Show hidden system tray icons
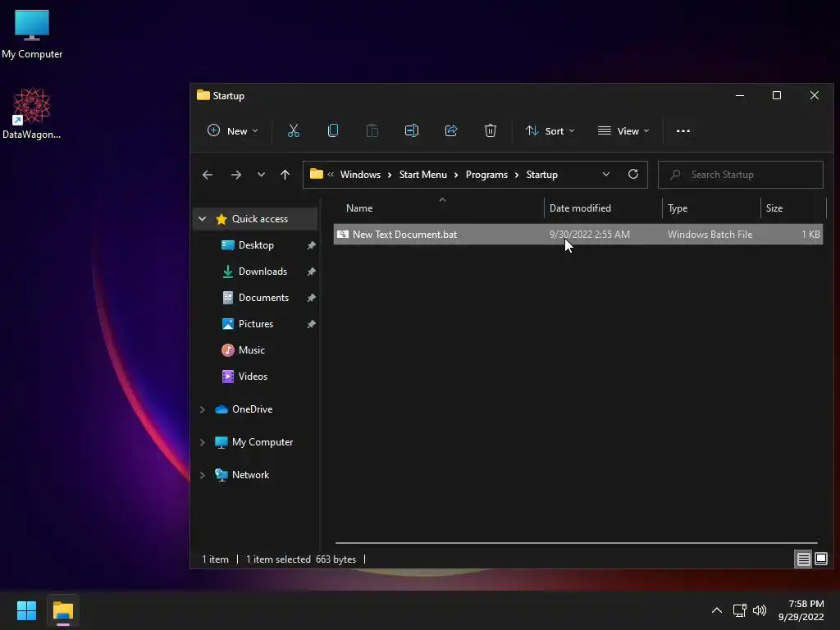840x630 pixels. pyautogui.click(x=716, y=610)
